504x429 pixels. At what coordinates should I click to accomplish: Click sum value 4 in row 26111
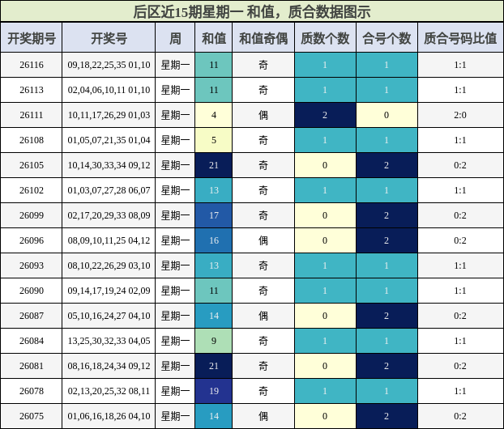(214, 115)
